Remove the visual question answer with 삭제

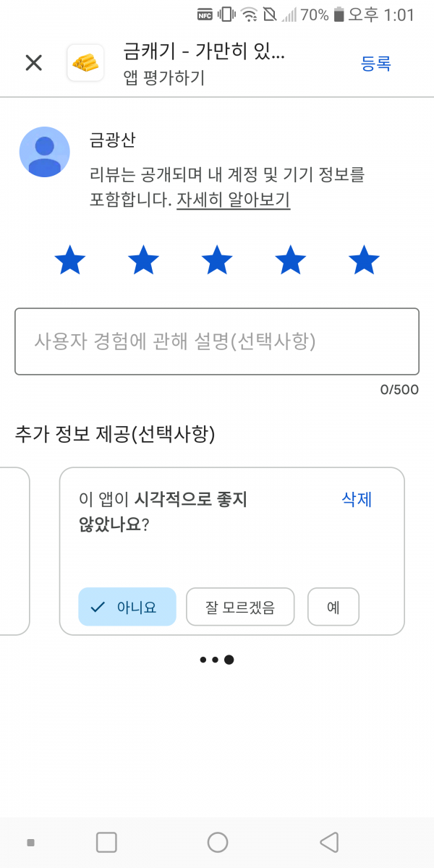(x=357, y=499)
